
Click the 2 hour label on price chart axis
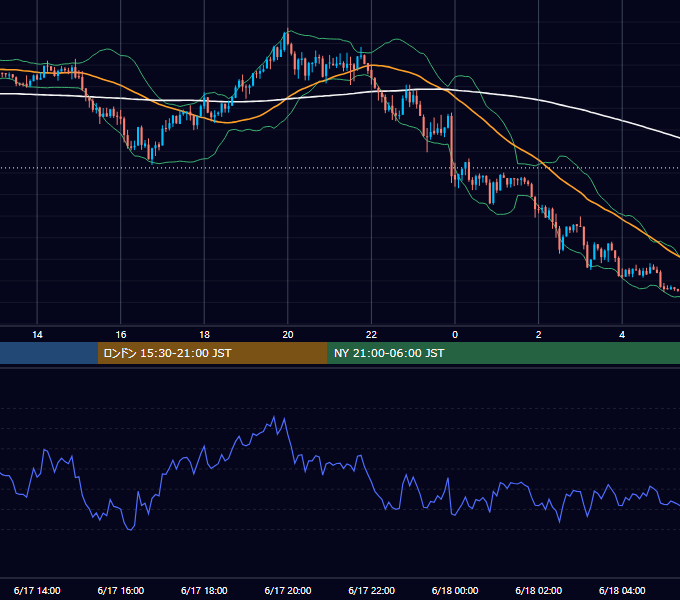coord(539,335)
